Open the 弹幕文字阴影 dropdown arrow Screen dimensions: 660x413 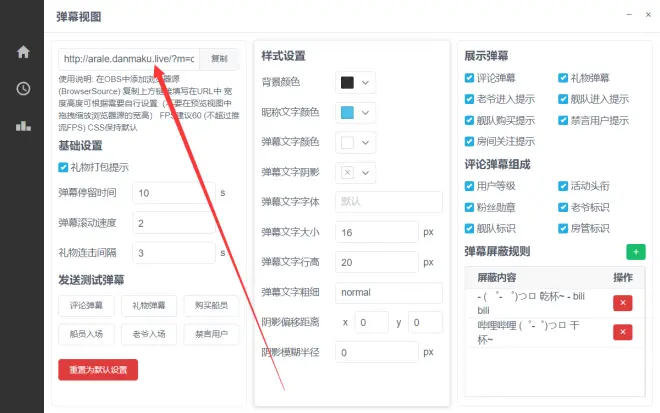coord(365,173)
